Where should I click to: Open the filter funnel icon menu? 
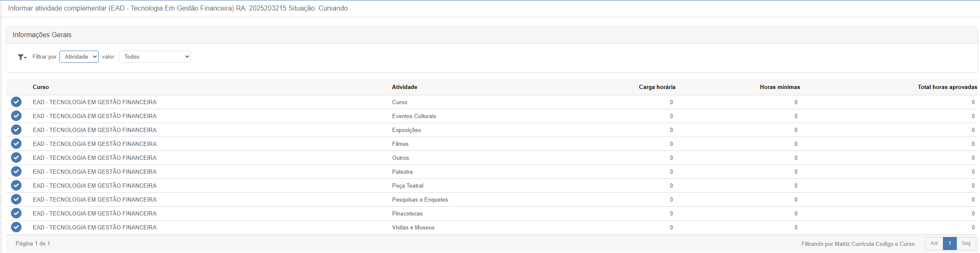(x=22, y=57)
